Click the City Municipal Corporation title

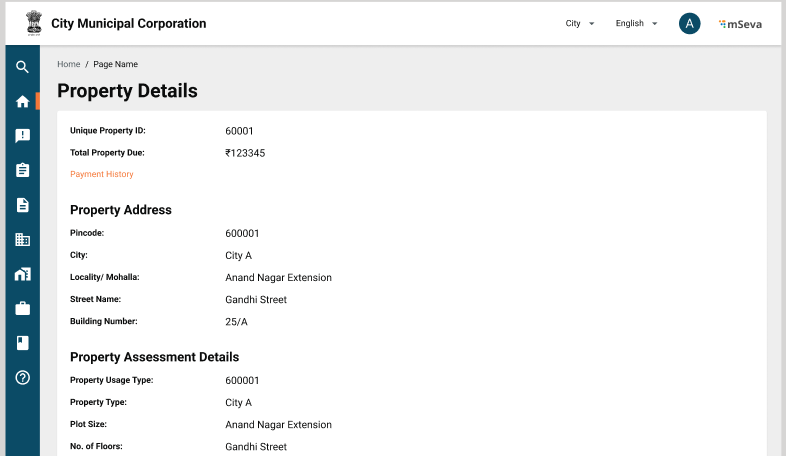[x=128, y=23]
